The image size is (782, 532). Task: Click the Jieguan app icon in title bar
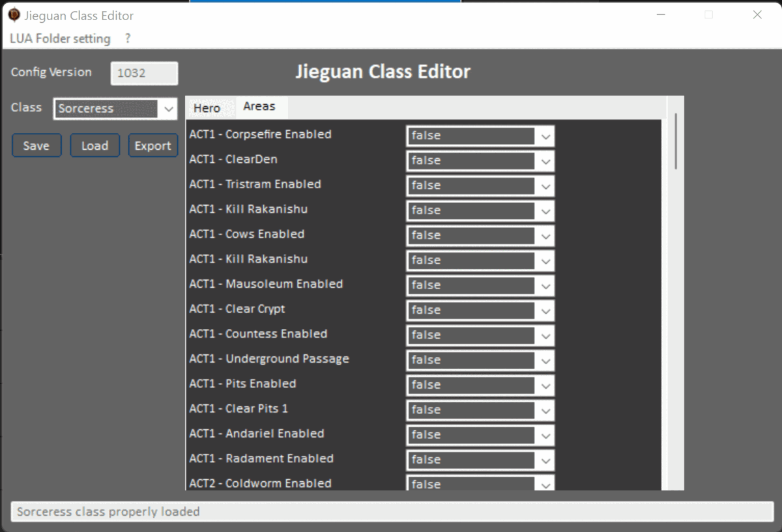(x=14, y=15)
